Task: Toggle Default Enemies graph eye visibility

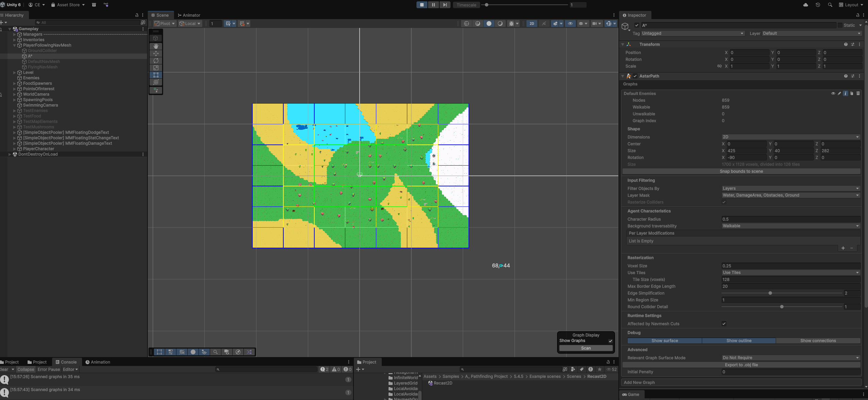Action: click(x=833, y=93)
